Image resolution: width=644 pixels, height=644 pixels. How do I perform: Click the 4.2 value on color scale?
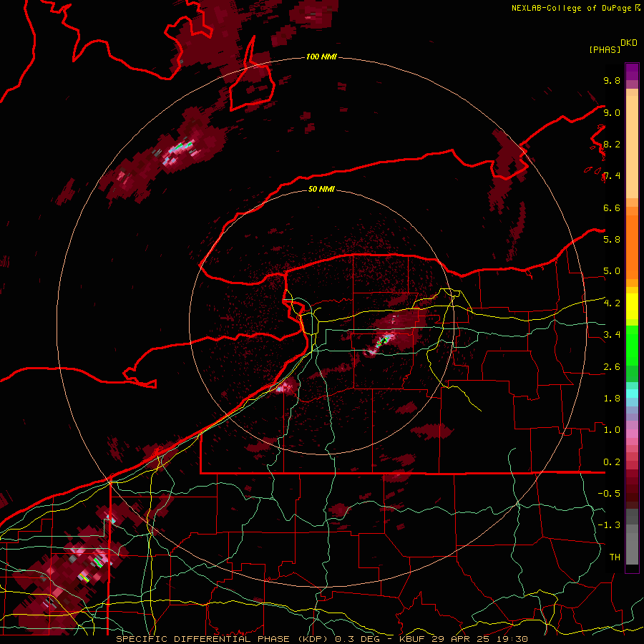point(612,303)
